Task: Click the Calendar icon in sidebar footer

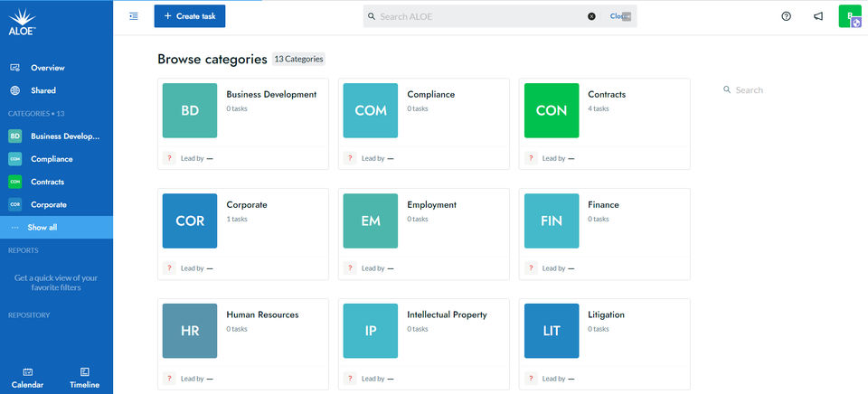Action: (x=28, y=372)
